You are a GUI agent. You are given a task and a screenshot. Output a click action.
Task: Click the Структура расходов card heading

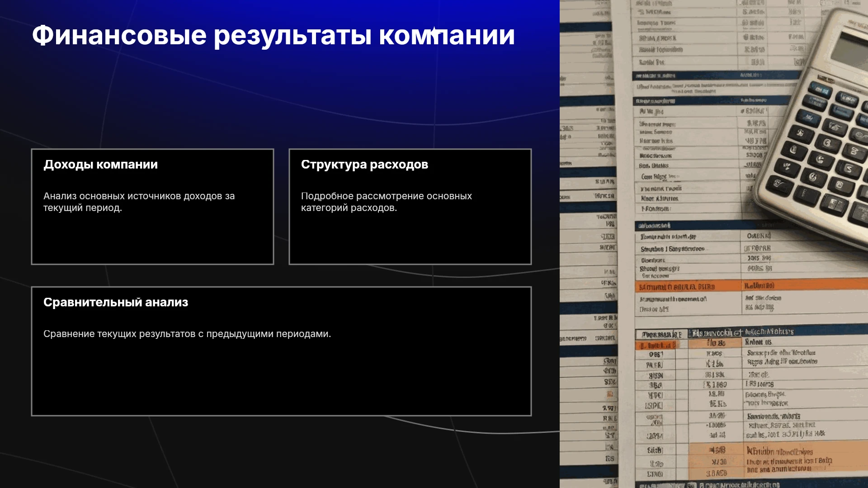point(364,164)
